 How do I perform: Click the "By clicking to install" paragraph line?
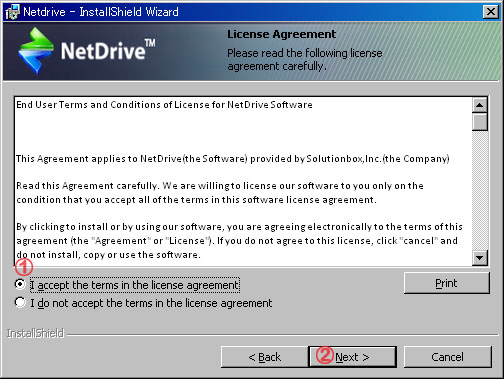(x=239, y=227)
